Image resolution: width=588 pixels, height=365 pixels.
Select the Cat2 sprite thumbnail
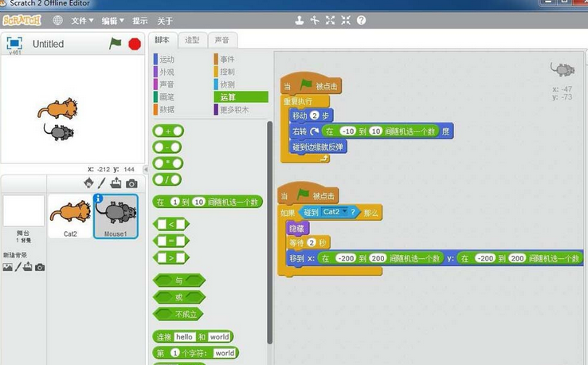click(x=70, y=217)
